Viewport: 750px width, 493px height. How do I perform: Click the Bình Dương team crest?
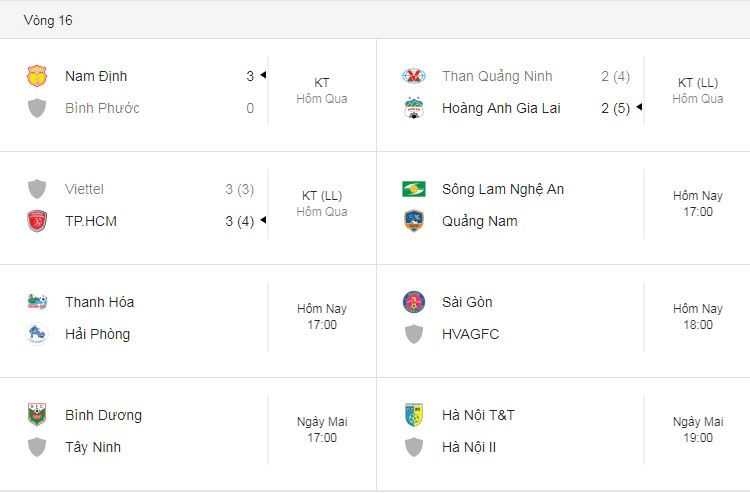tap(37, 415)
